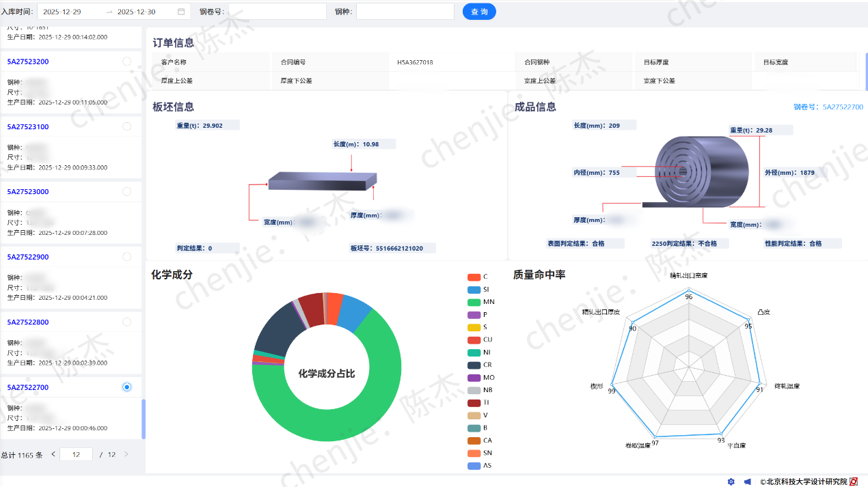Open coil link 5A27523000 in list

click(28, 192)
